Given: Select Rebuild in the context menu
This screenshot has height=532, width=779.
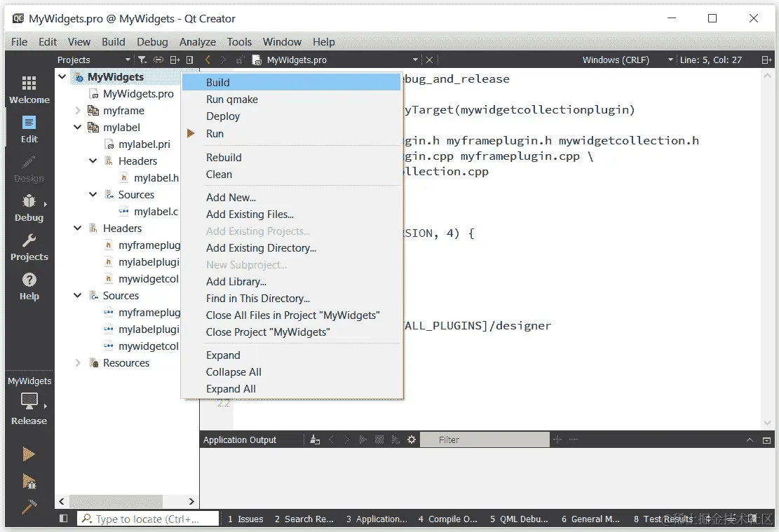Looking at the screenshot, I should [291, 158].
